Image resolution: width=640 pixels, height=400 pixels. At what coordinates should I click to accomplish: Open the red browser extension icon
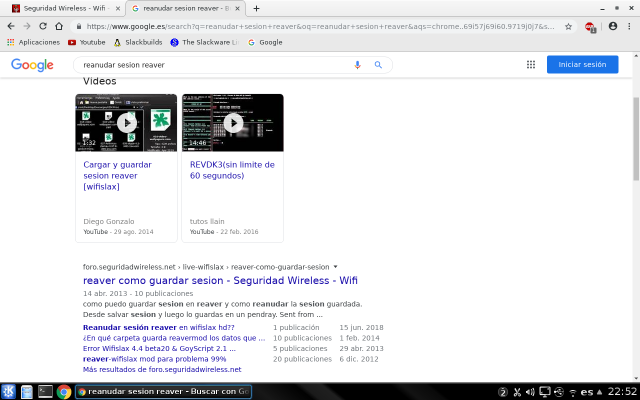pos(590,27)
